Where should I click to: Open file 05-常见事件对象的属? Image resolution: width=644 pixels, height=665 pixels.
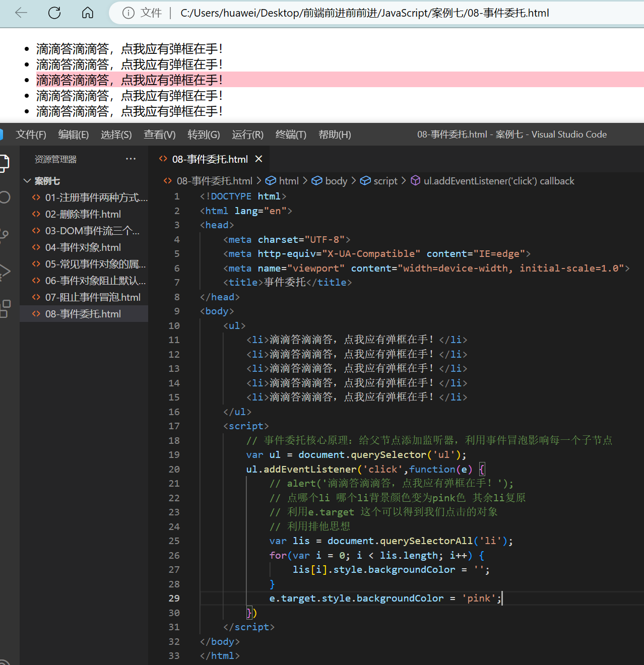click(x=84, y=264)
